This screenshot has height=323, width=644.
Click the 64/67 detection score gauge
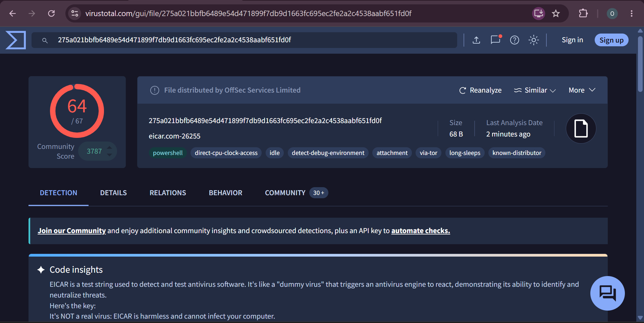point(77,111)
